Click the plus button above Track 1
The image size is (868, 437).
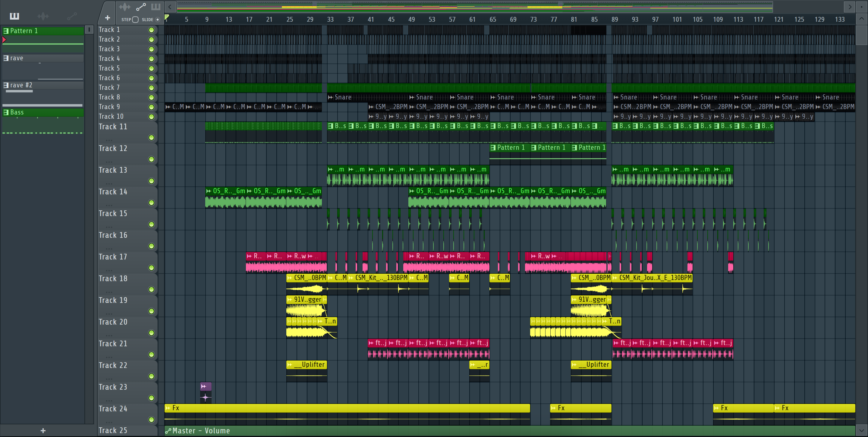pos(108,17)
